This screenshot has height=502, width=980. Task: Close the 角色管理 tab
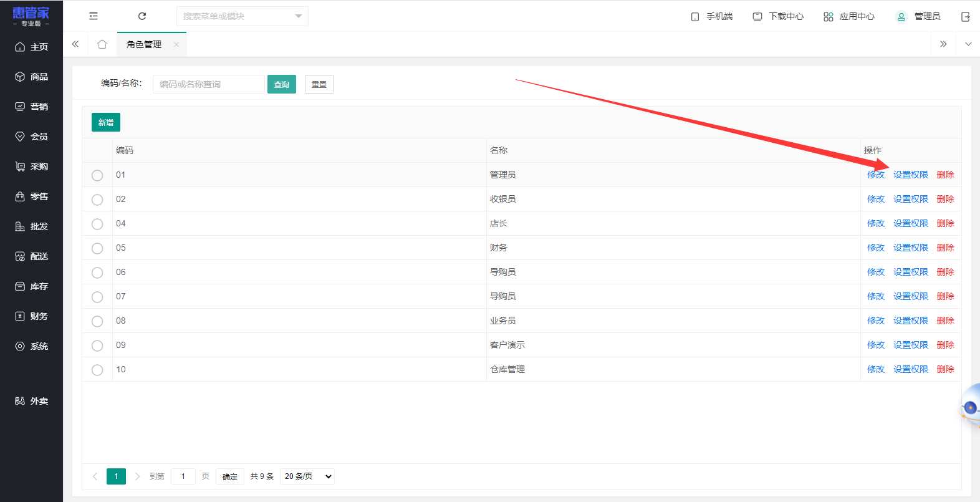tap(176, 44)
